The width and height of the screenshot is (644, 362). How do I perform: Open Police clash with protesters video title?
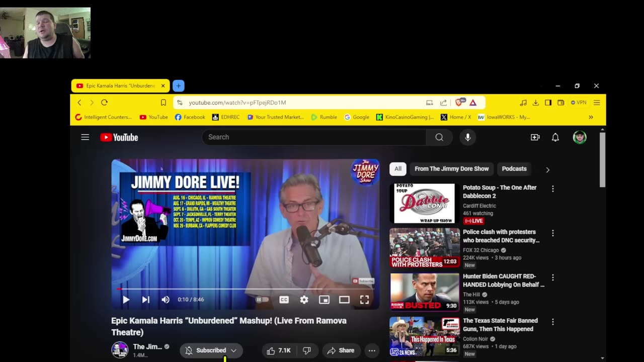coord(501,236)
